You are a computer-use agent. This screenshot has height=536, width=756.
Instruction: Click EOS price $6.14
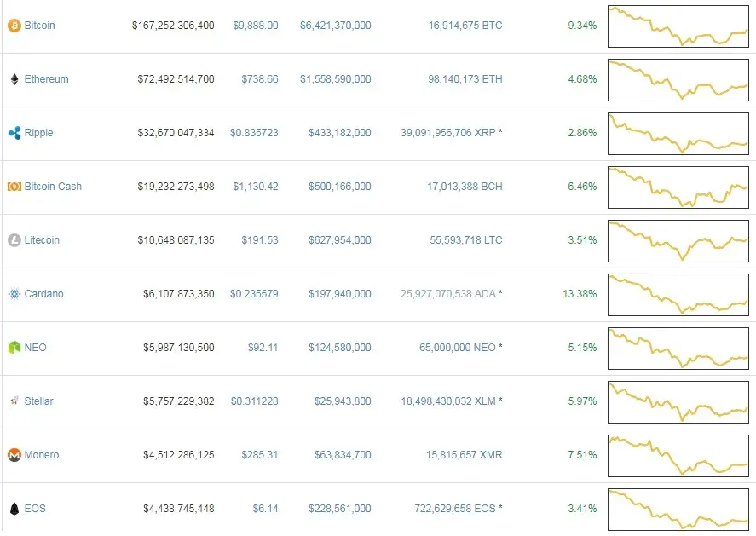(265, 509)
